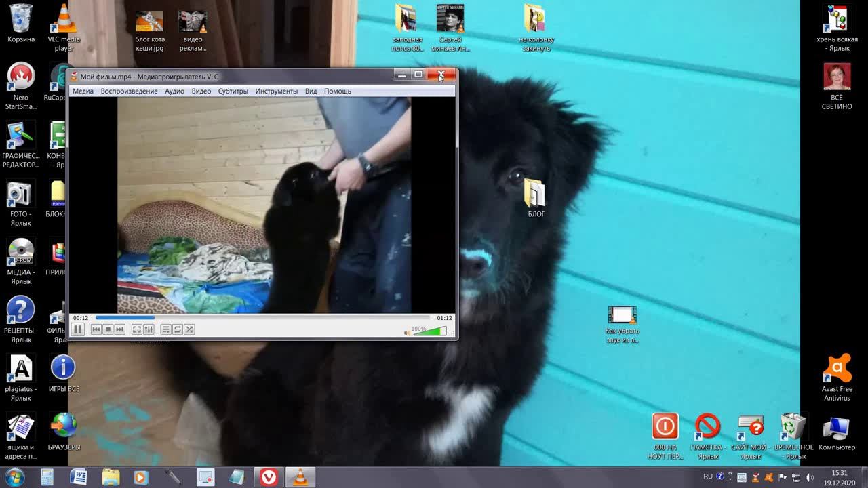Close the VLC player window
This screenshot has width=868, height=488.
(x=441, y=75)
